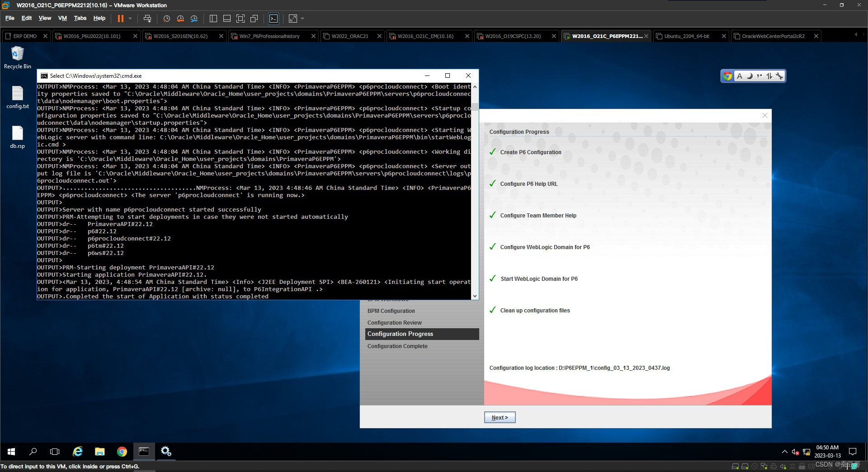Click the stretch guest display icon
The image size is (868, 472).
coord(293,19)
